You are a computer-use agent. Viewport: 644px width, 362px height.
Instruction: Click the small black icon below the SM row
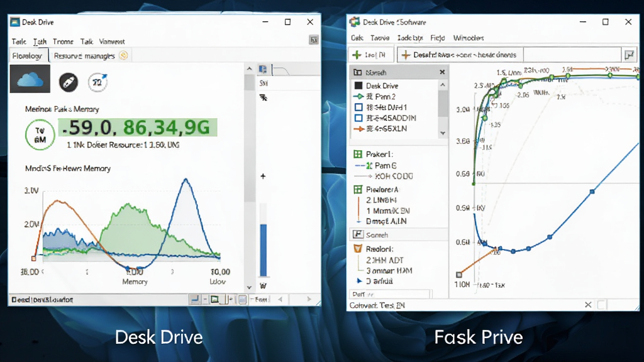point(264,97)
